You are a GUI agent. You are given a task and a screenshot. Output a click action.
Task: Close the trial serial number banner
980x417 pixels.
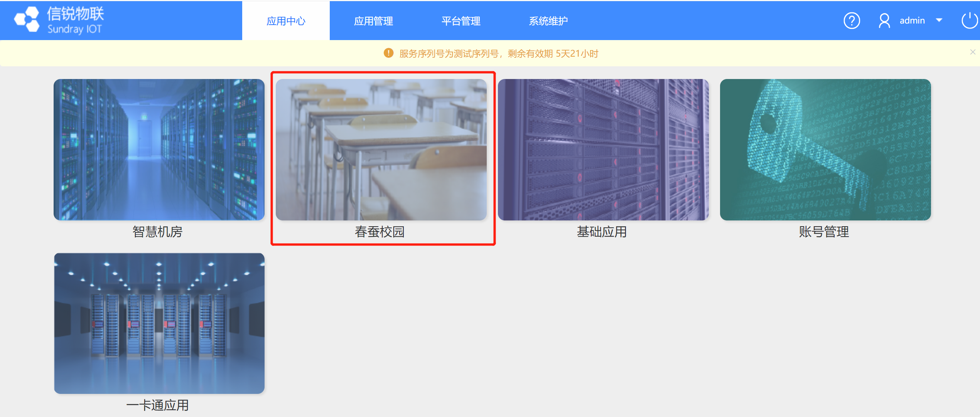click(x=972, y=52)
